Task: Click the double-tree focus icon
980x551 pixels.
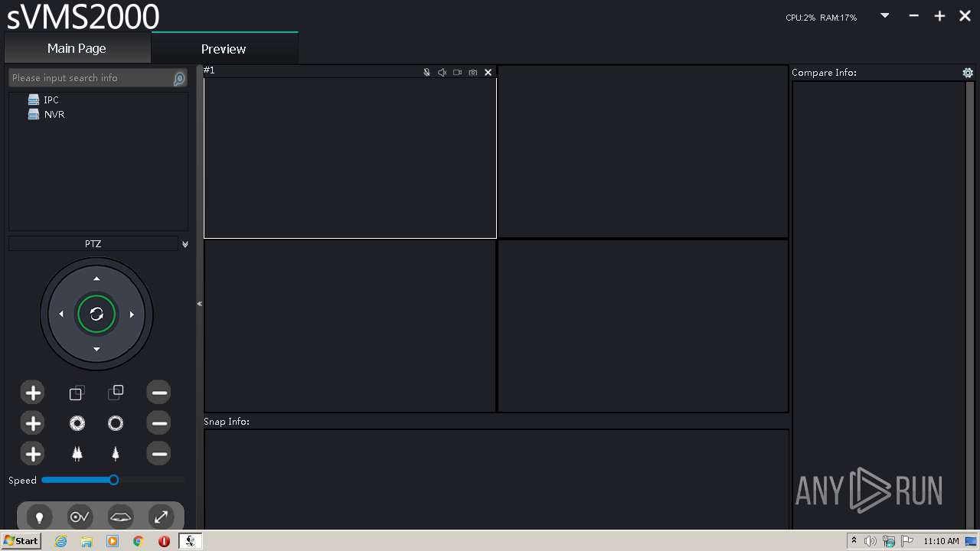Action: [77, 454]
